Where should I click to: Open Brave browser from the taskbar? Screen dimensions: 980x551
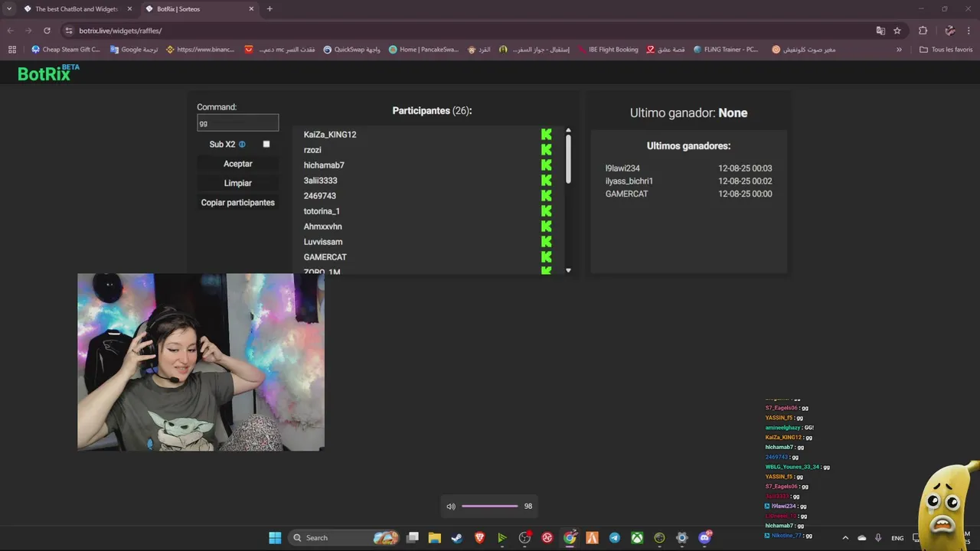point(479,538)
